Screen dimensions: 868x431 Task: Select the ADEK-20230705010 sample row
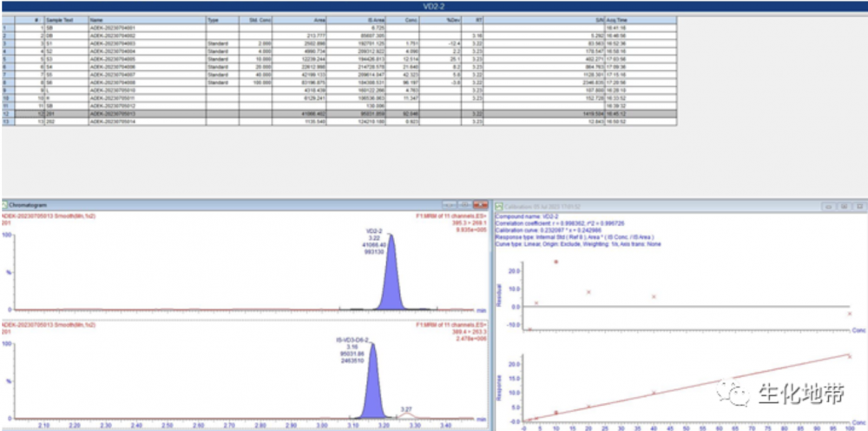pyautogui.click(x=339, y=90)
